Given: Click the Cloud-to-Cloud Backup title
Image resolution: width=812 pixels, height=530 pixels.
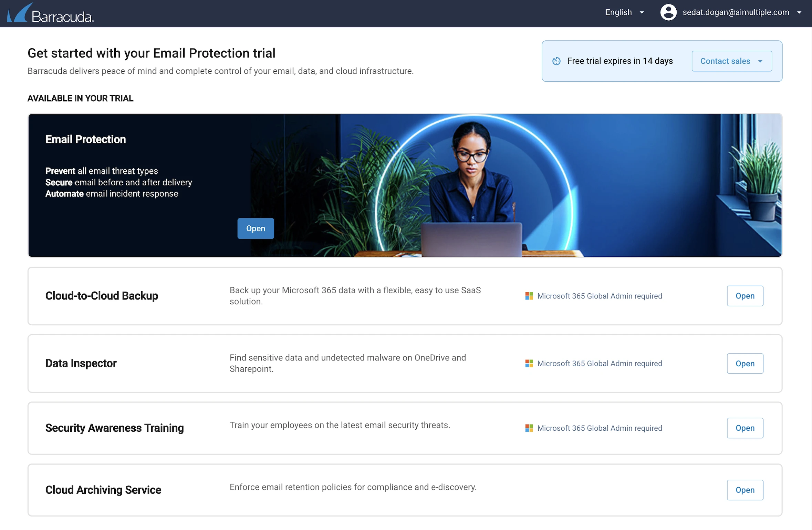Looking at the screenshot, I should click(102, 296).
